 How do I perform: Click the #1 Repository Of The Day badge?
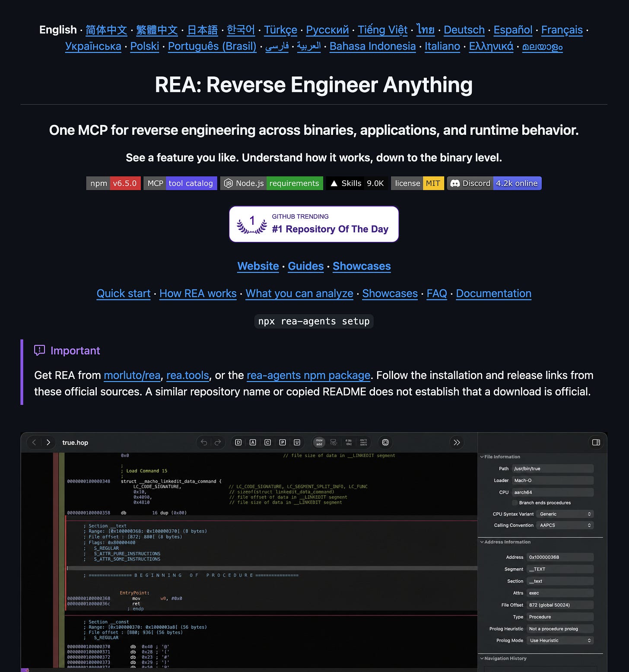[314, 224]
